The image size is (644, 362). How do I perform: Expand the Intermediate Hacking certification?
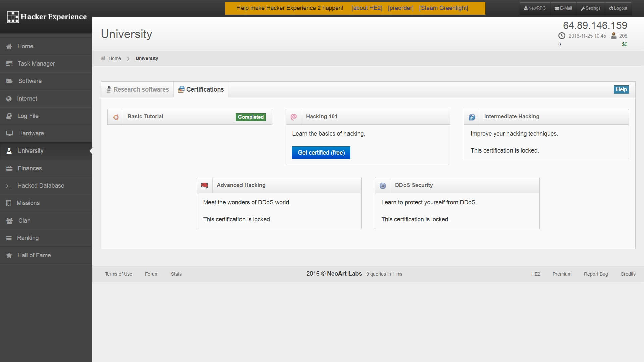pos(512,116)
